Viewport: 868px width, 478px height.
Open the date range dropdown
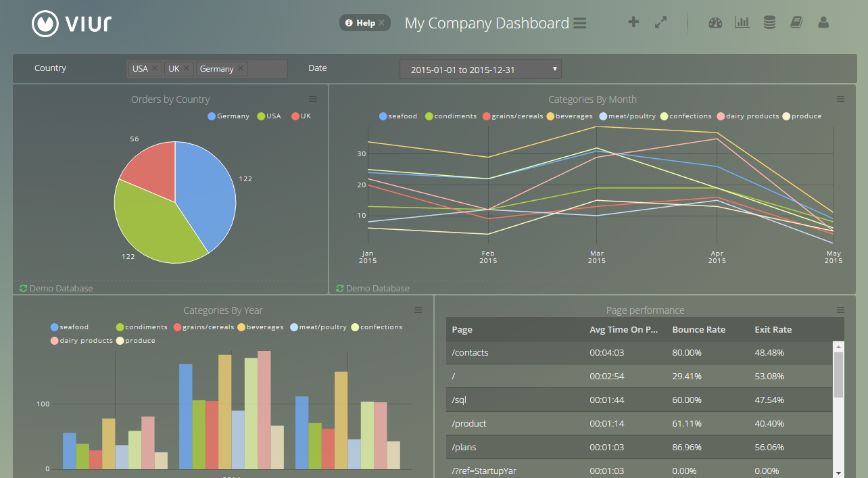(480, 69)
